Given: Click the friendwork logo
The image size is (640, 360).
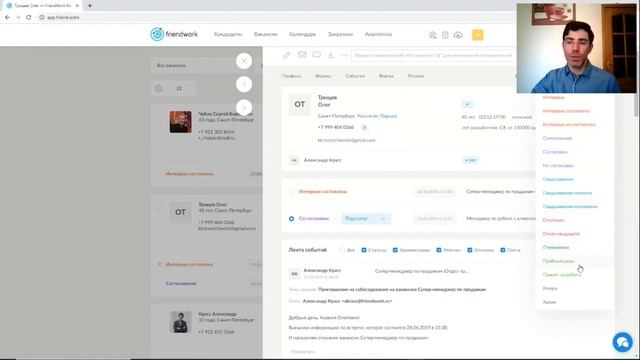Looking at the screenshot, I should [x=174, y=34].
